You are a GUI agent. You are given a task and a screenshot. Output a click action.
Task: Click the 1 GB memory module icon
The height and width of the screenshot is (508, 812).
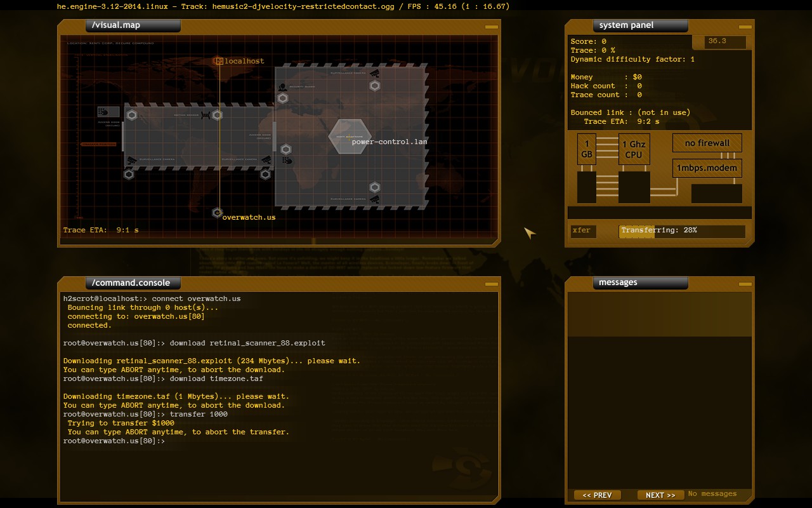tap(586, 149)
